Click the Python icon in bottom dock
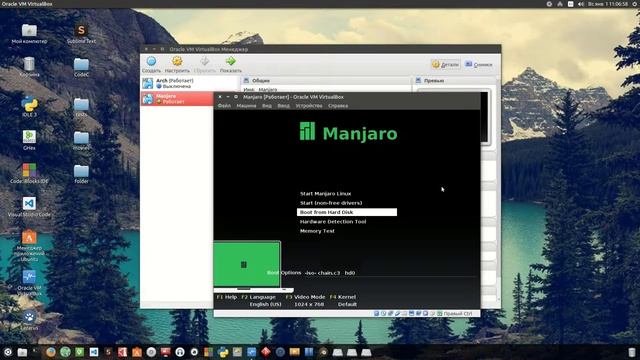The height and width of the screenshot is (360, 640). click(x=223, y=352)
